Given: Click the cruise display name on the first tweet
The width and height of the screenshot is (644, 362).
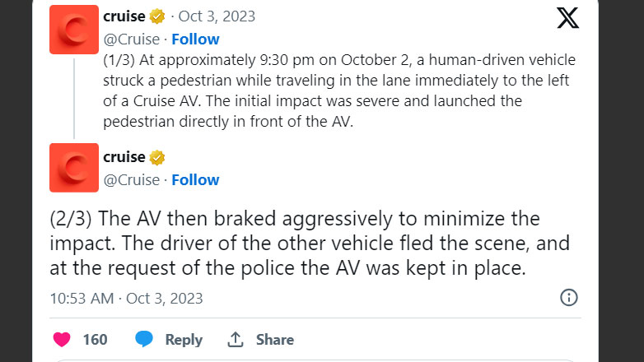Looking at the screenshot, I should coord(124,16).
